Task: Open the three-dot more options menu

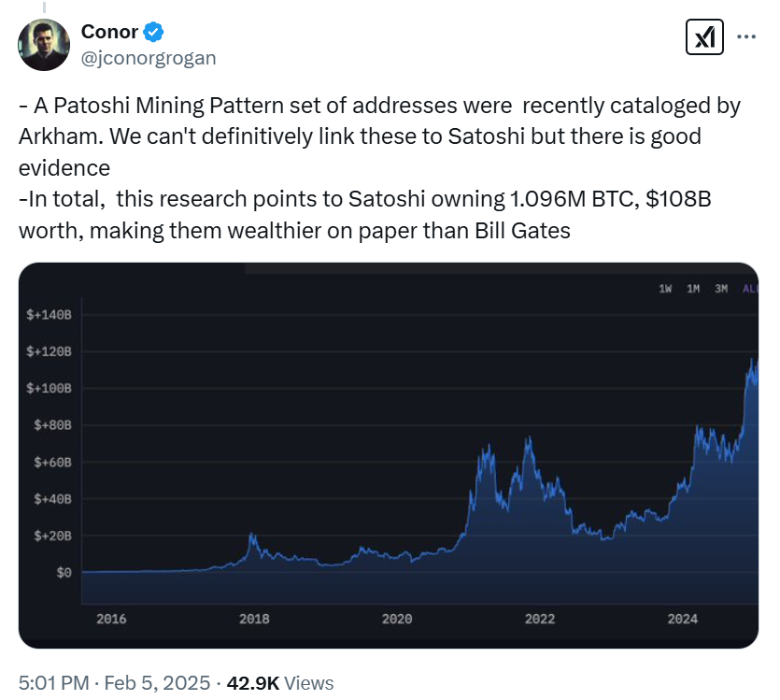Action: [746, 37]
